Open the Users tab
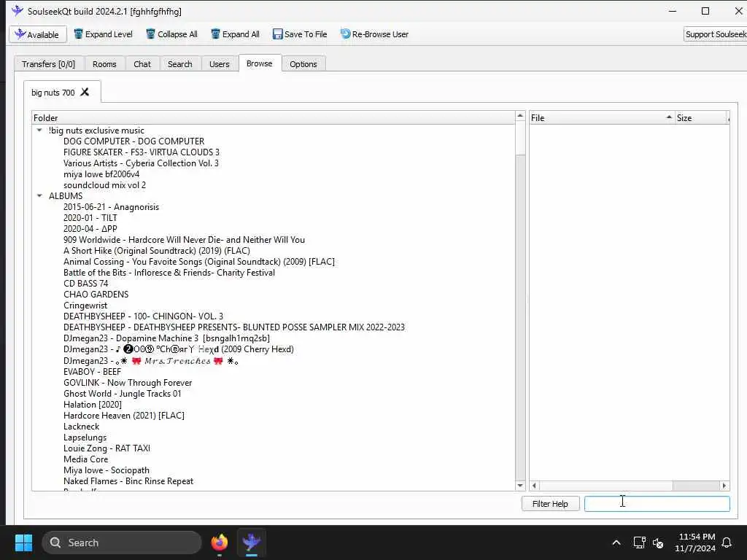747x560 pixels. (x=219, y=64)
